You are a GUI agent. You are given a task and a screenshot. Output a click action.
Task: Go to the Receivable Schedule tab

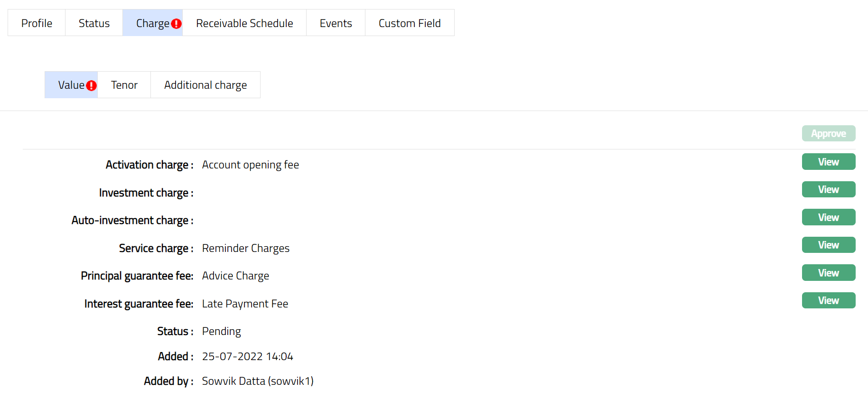(x=244, y=23)
